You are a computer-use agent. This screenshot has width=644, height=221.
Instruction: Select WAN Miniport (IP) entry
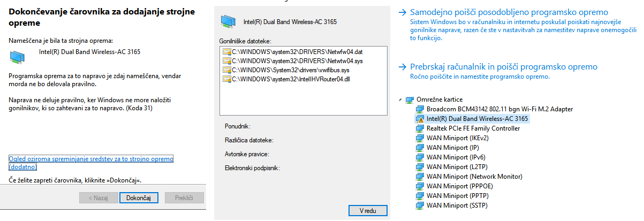coord(452,148)
